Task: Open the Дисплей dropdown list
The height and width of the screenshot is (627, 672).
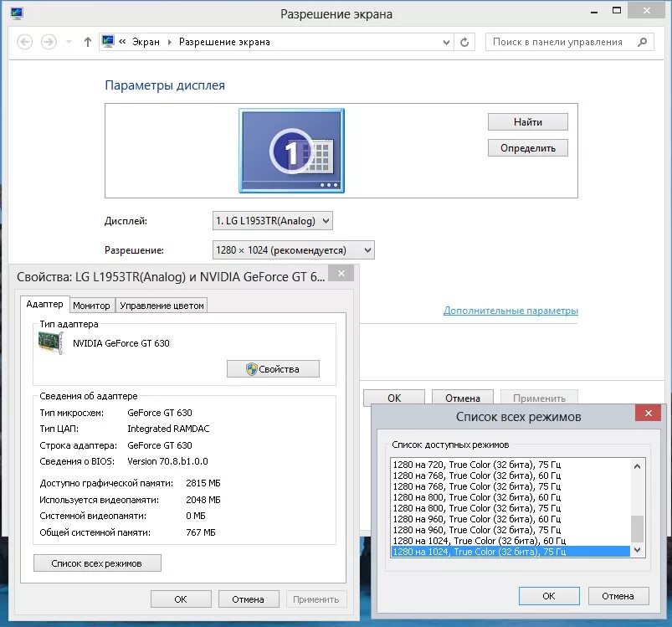Action: coord(273,221)
